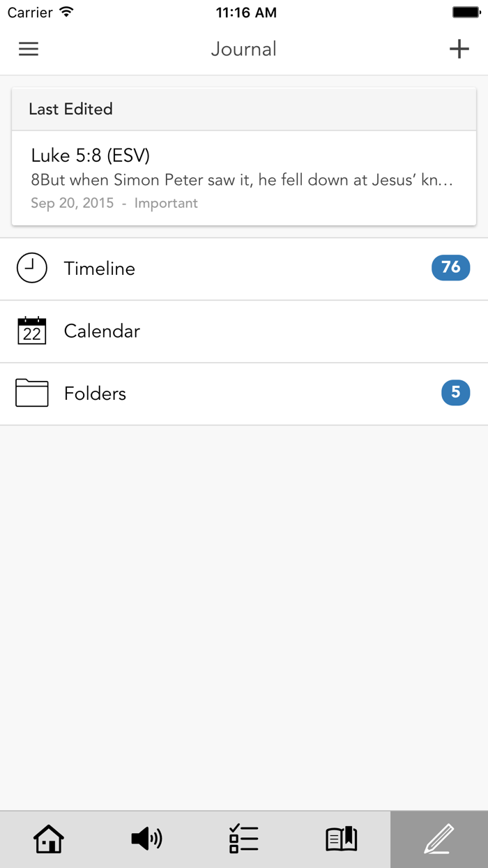Screen dimensions: 488x868
Task: Select the Home icon in bottom bar
Action: coord(48,839)
